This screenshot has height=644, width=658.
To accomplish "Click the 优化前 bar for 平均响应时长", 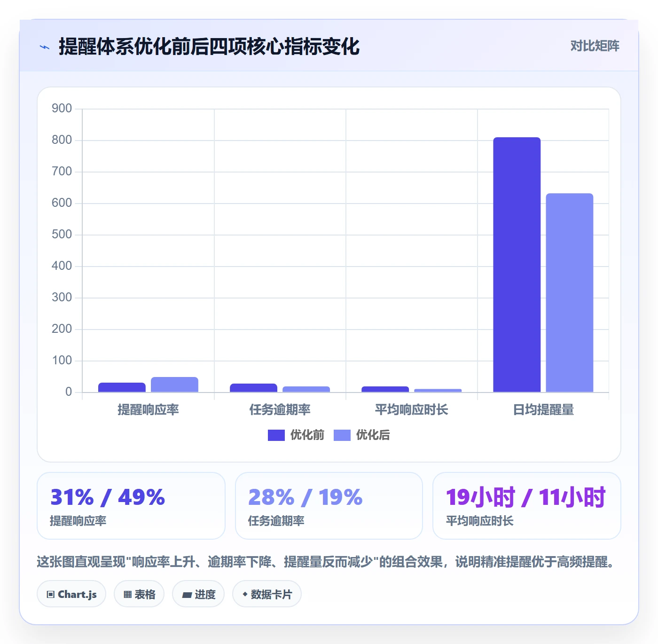I will [385, 389].
